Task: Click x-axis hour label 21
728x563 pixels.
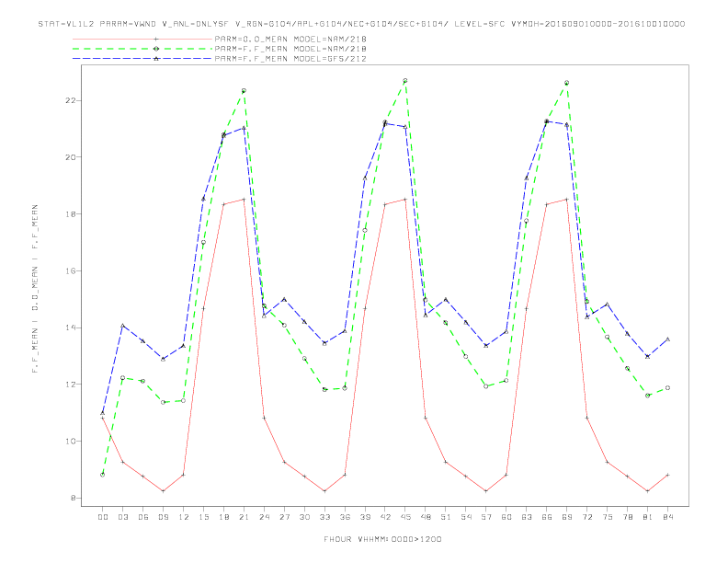Action: coord(244,517)
